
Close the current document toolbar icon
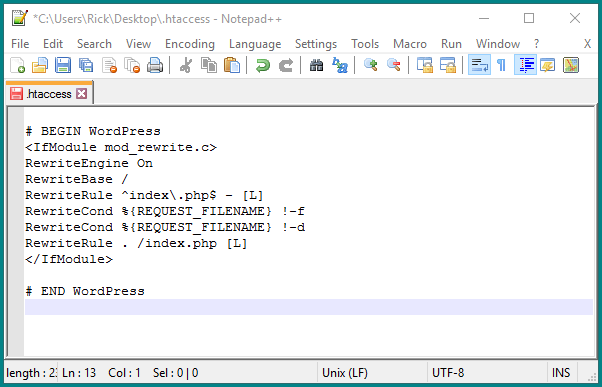click(109, 65)
